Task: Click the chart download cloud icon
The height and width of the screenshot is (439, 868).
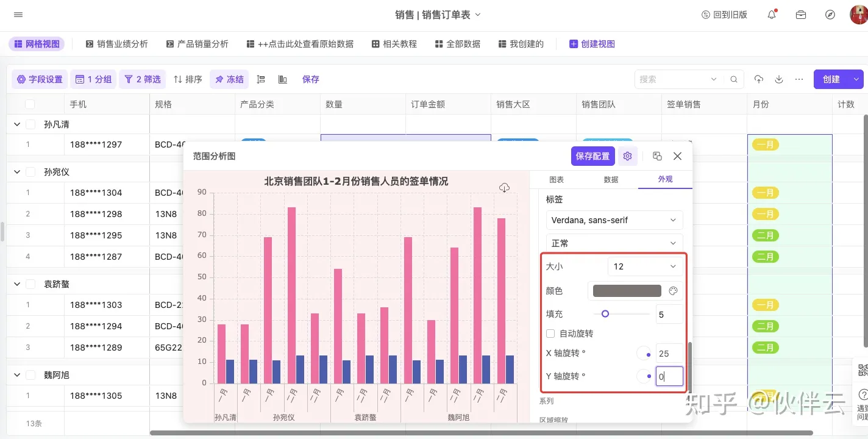Action: pyautogui.click(x=504, y=188)
